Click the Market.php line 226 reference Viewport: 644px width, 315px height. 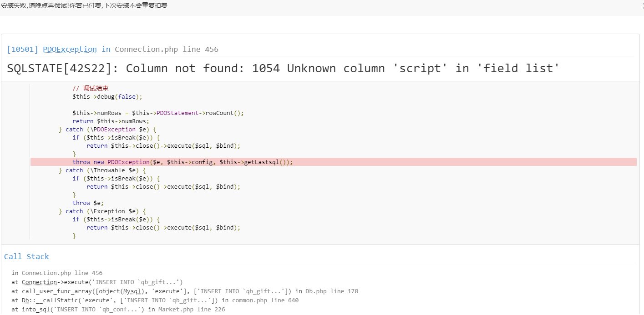tap(191, 310)
